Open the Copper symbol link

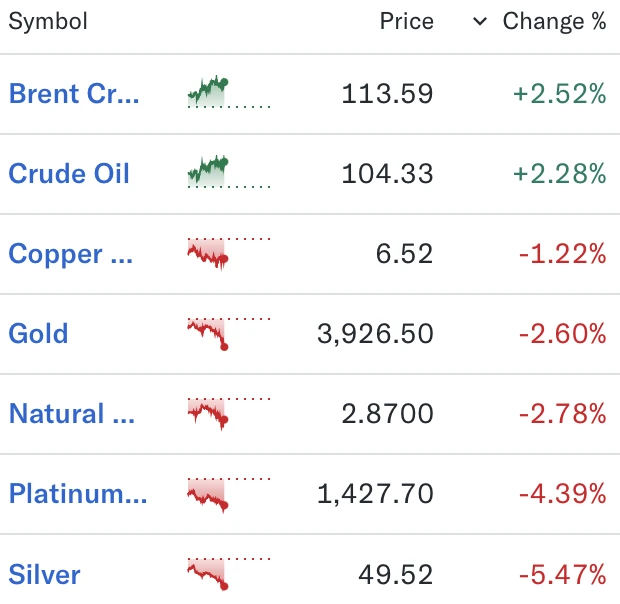pos(70,254)
